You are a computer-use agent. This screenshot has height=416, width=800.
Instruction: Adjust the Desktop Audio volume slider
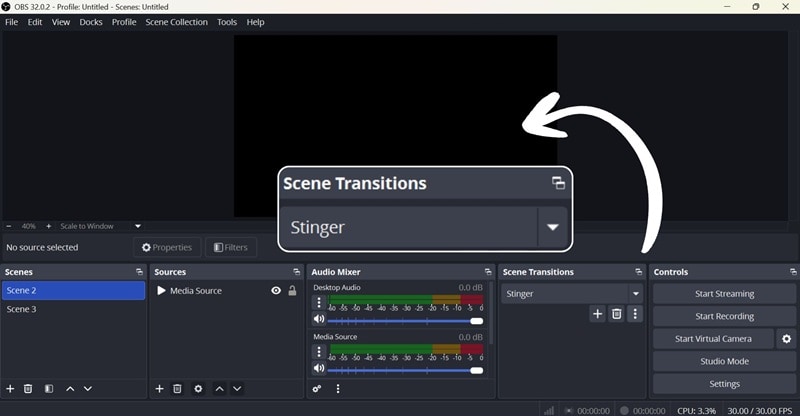click(x=405, y=321)
